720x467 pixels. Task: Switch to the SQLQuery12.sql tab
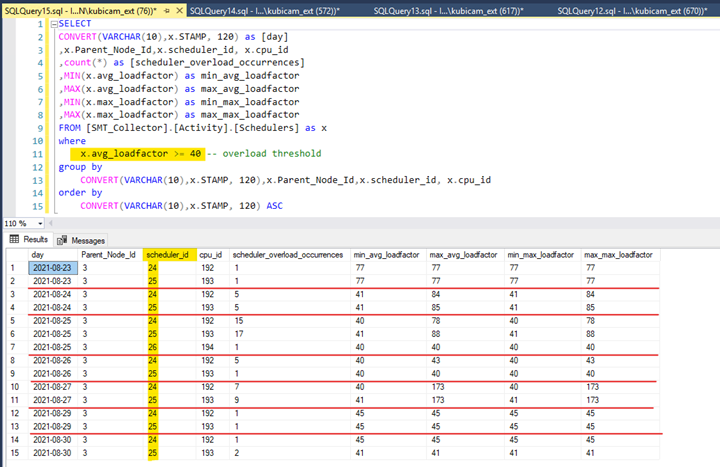click(632, 11)
